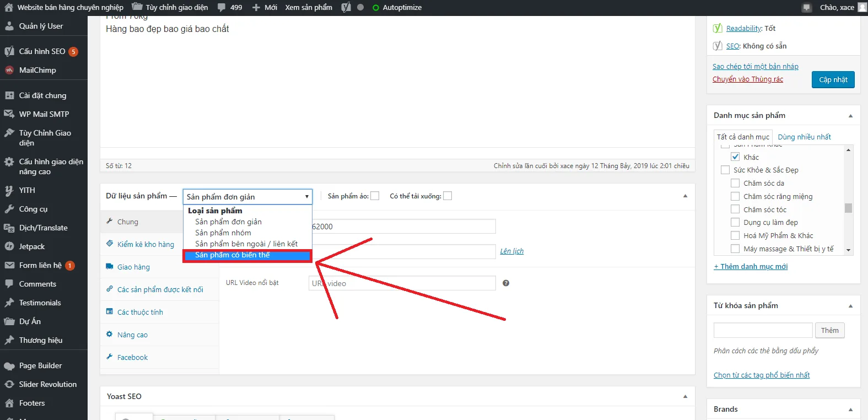Enable the 'Sản phẩm ảo' checkbox
Image resolution: width=868 pixels, height=420 pixels.
pyautogui.click(x=375, y=196)
